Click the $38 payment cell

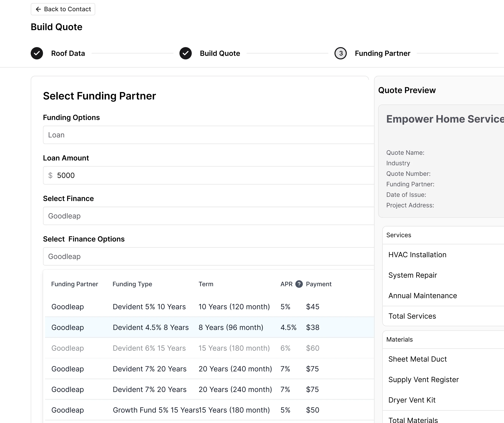312,327
